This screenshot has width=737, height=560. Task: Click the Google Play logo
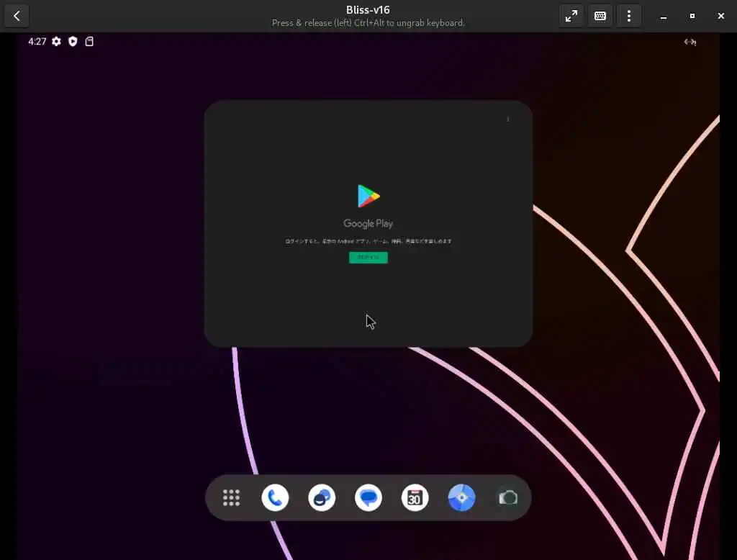click(368, 196)
